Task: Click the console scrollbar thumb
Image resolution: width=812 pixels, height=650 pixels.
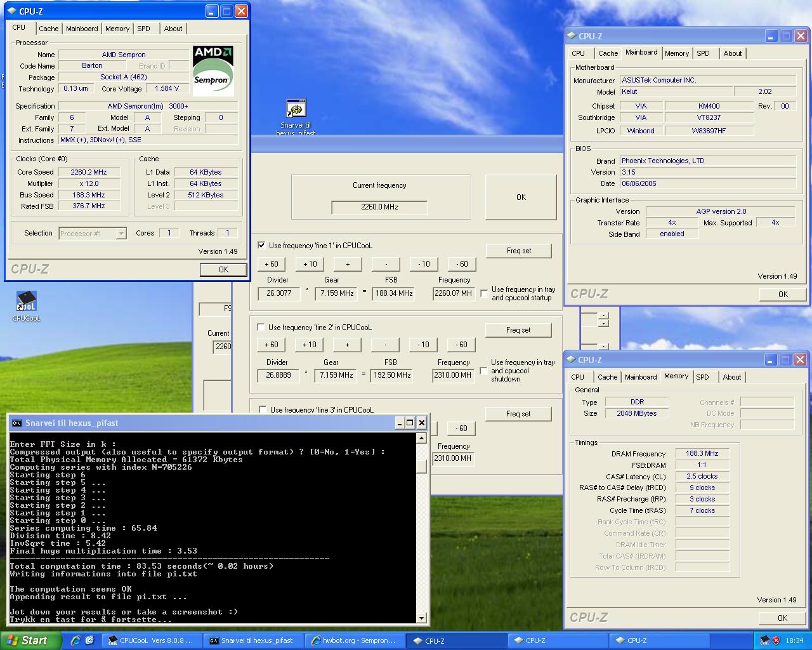Action: [x=422, y=466]
